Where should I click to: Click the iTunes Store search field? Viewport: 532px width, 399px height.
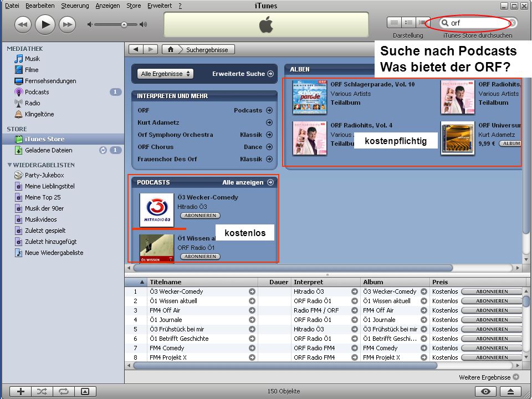tap(478, 23)
